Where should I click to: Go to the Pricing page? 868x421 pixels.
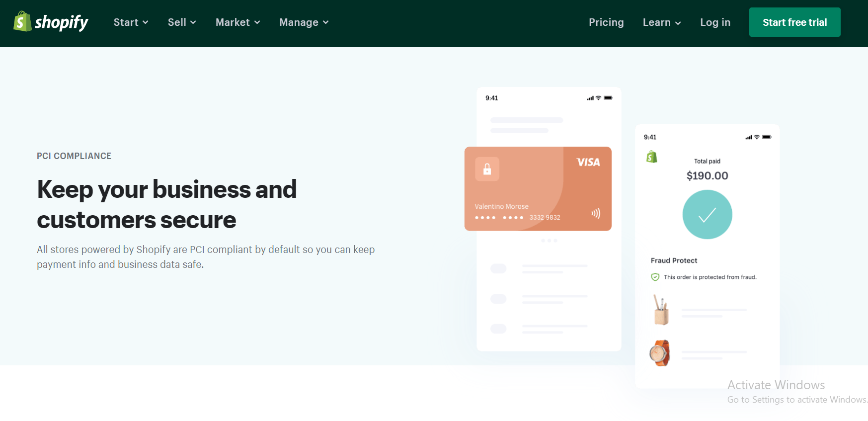pyautogui.click(x=606, y=22)
